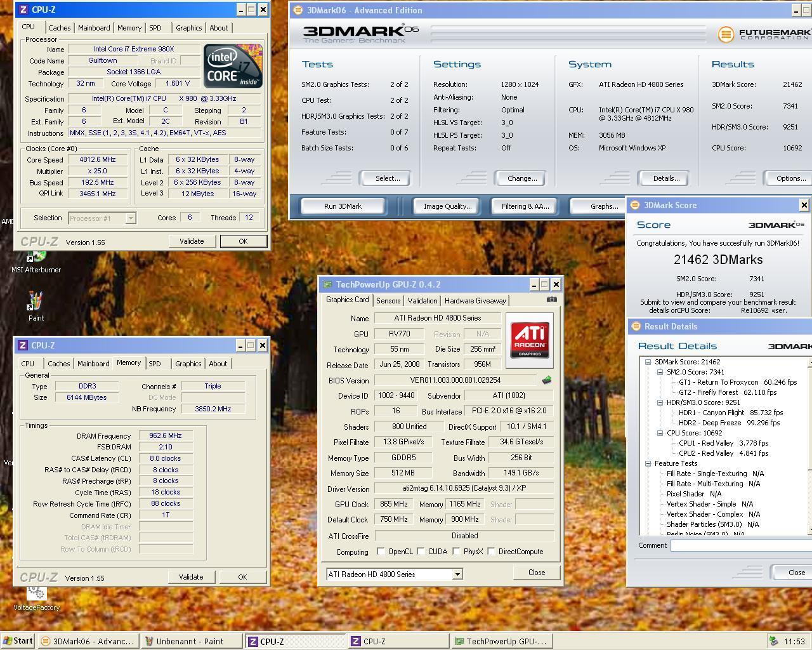Screen dimensions: 812x650
Task: Open Graphics tab in memory CPU-Z window
Action: 188,364
